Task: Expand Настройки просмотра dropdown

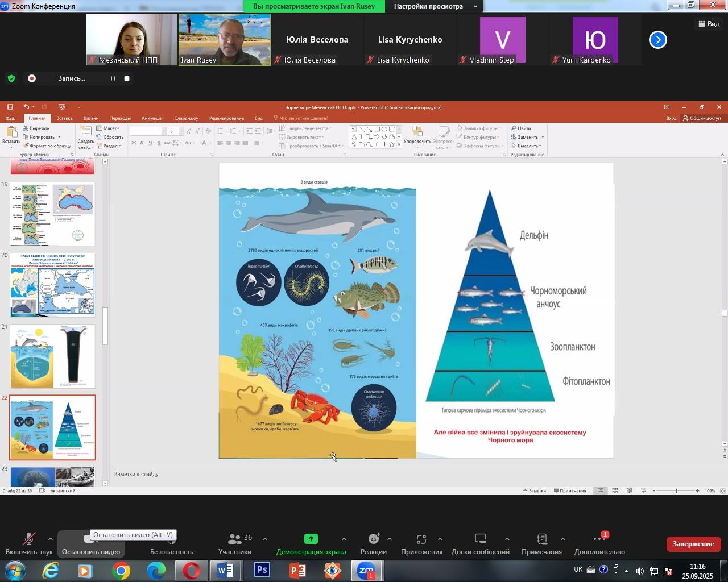Action: click(x=435, y=6)
